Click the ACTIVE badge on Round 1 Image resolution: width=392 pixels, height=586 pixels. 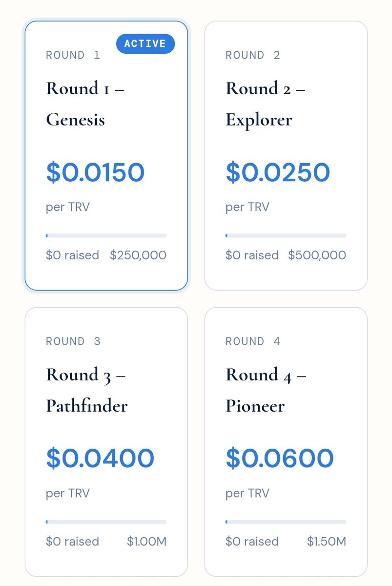[x=145, y=43]
